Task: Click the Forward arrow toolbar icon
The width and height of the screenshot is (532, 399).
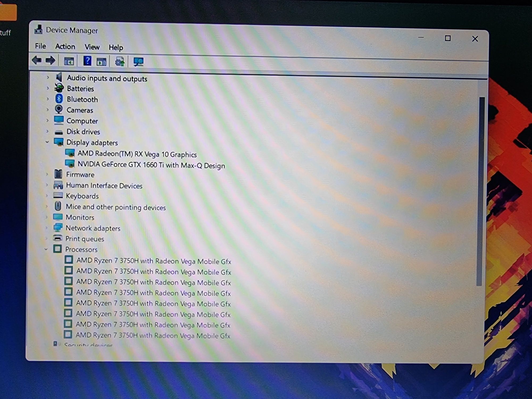Action: [50, 61]
